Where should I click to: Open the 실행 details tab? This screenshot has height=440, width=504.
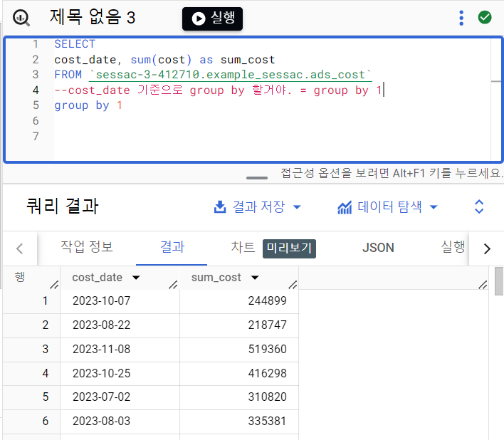[x=453, y=247]
